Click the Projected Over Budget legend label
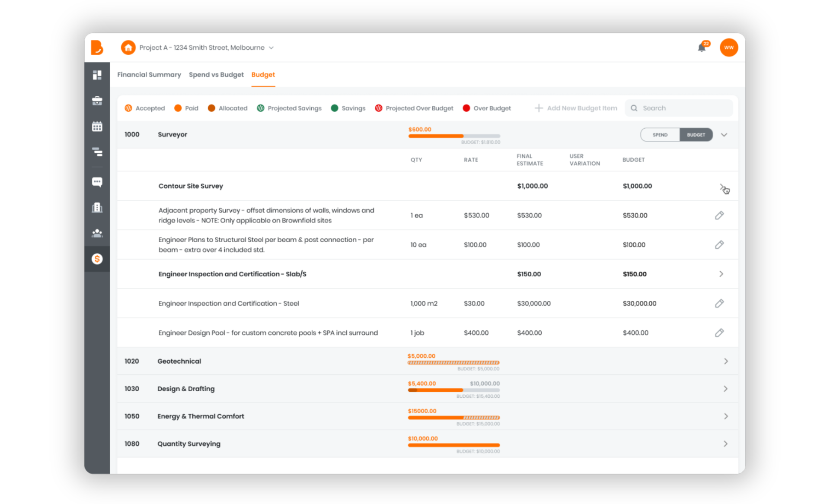Screen dimensions: 830x504 pos(419,108)
